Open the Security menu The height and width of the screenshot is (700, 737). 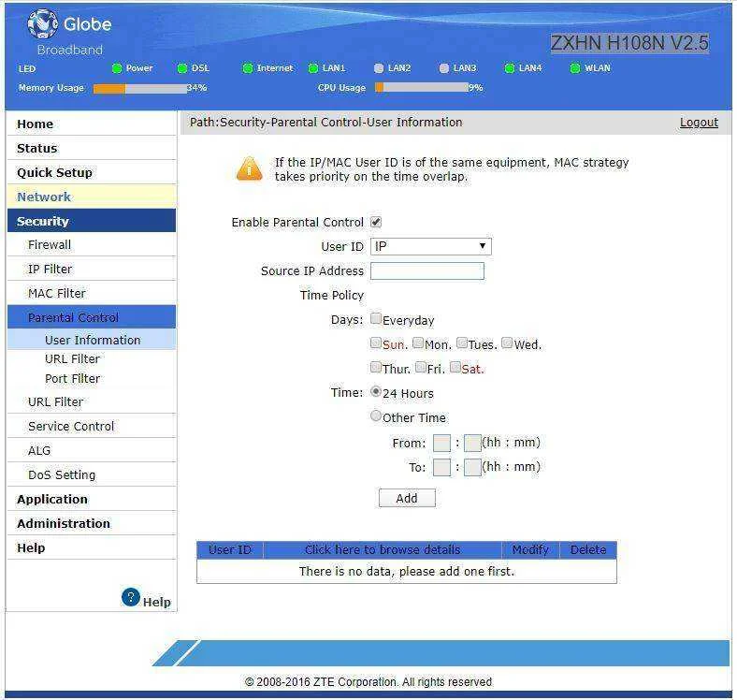click(x=92, y=221)
